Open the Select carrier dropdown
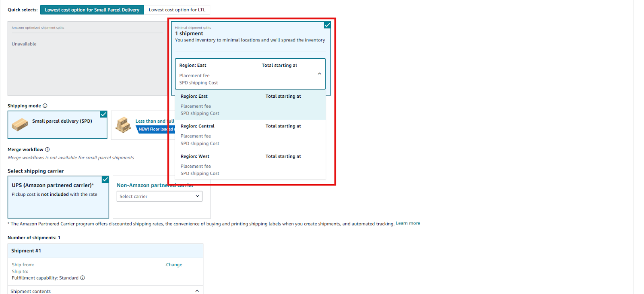The width and height of the screenshot is (644, 294). (x=159, y=196)
